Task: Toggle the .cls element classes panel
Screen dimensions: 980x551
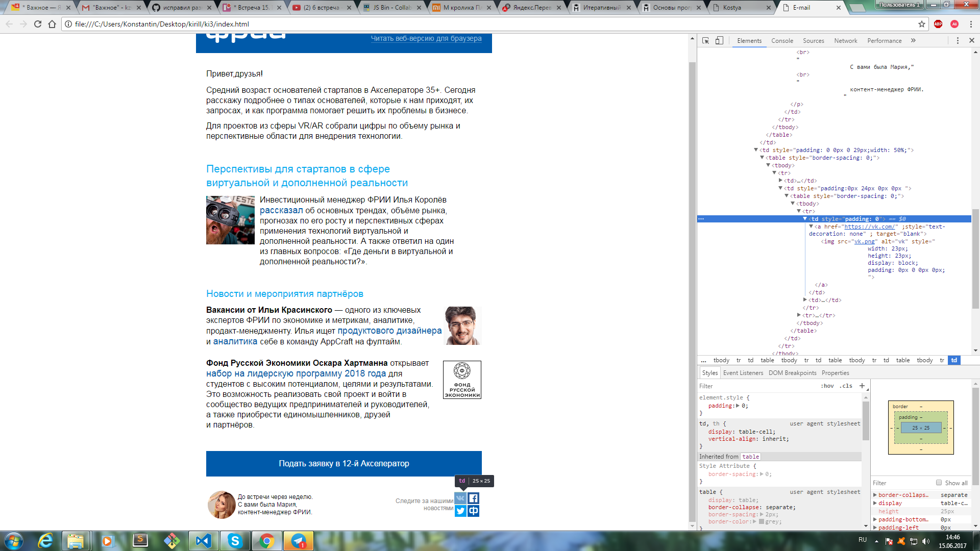Action: pos(846,386)
